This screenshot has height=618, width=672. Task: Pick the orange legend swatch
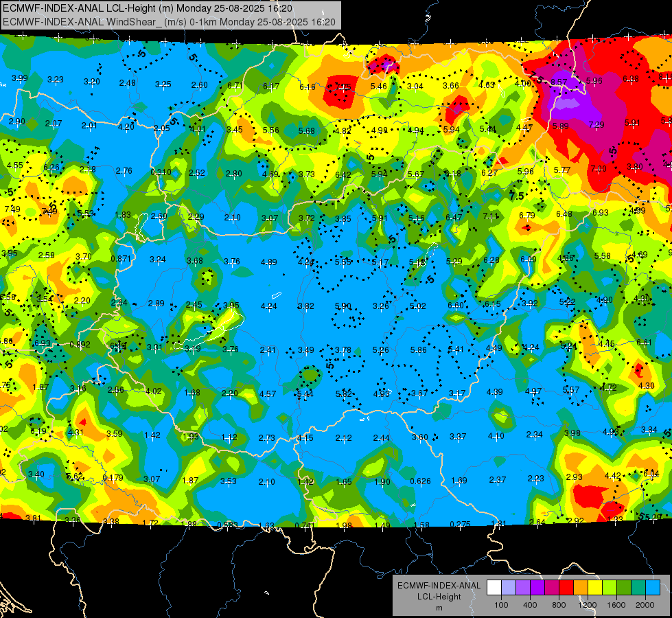(x=581, y=588)
